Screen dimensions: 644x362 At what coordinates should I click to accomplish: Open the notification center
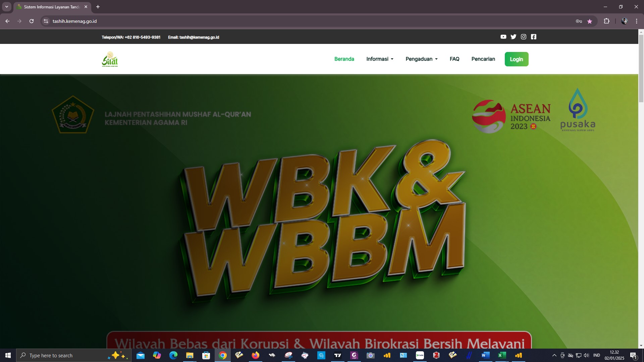click(x=633, y=355)
